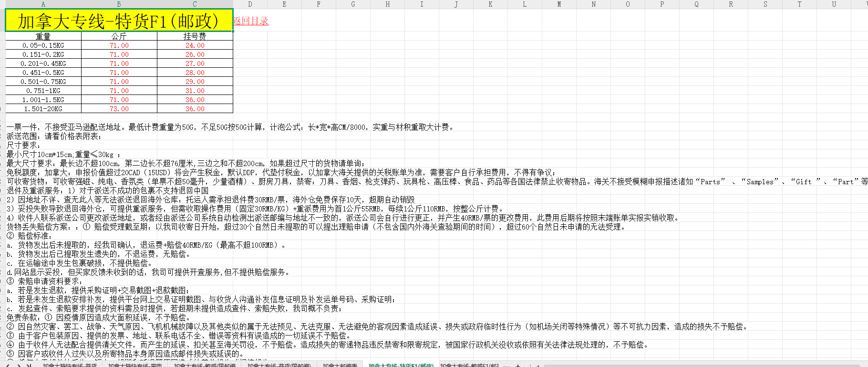The width and height of the screenshot is (868, 367).
Task: Switch to 加拿大专线-敏感F1 sheet tab
Action: 470,365
